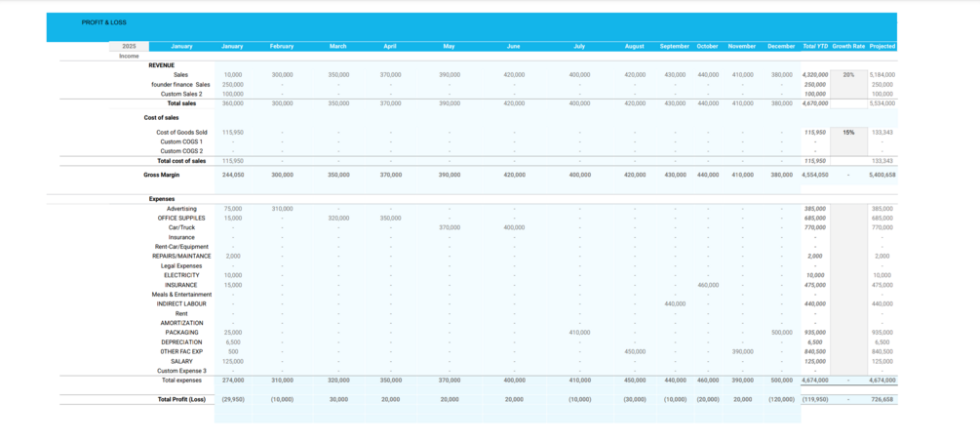
Task: Click the Projected column header
Action: point(882,46)
